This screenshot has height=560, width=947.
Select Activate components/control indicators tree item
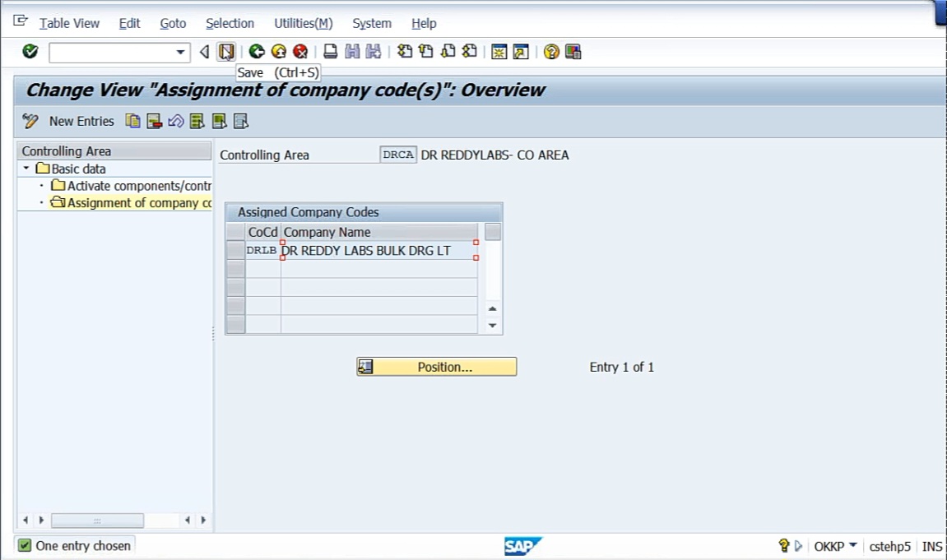point(131,186)
